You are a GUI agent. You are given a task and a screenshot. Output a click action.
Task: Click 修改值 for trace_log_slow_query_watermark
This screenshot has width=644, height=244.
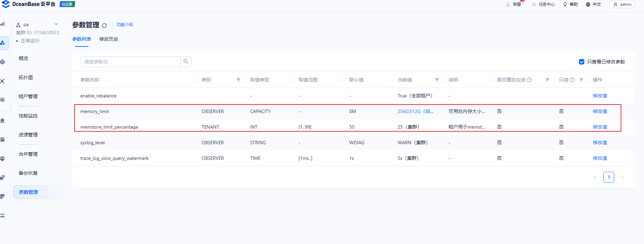click(600, 158)
